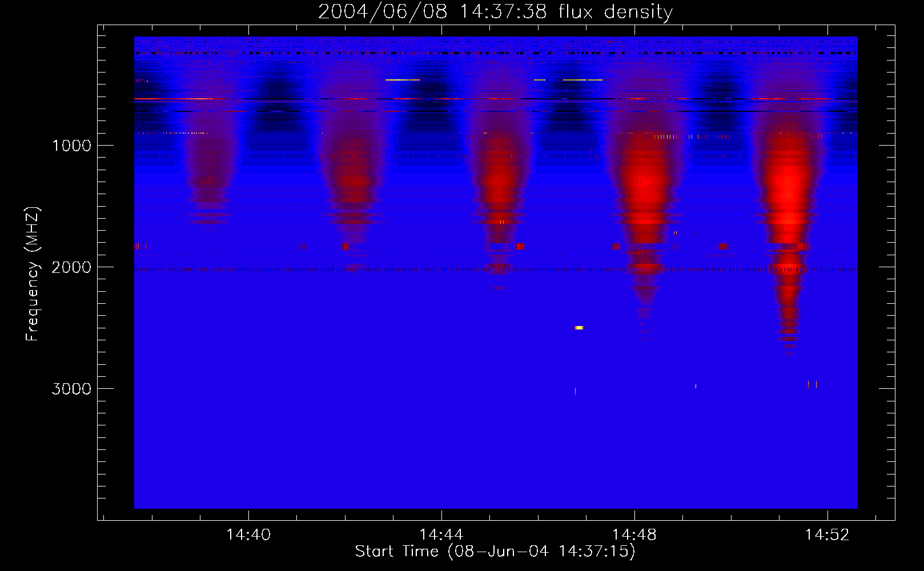Viewport: 924px width, 571px height.
Task: Click the 14:48 time tick label
Action: point(634,534)
